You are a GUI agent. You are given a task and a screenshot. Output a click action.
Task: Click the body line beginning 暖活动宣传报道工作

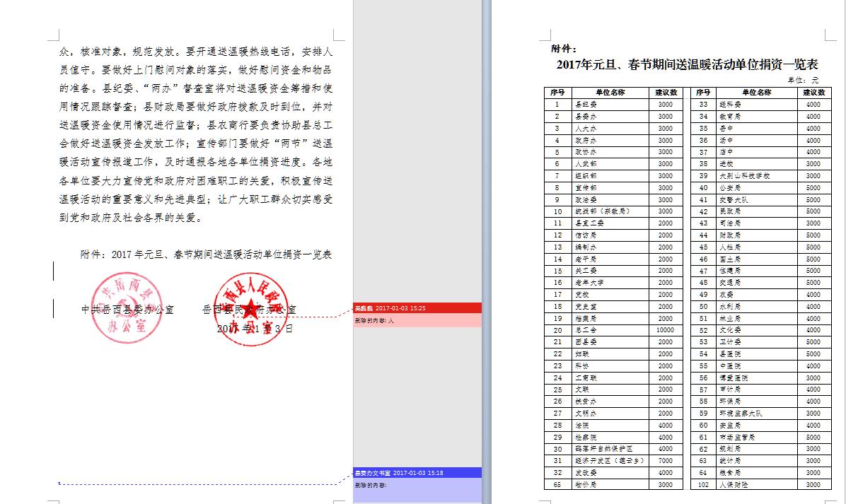pos(196,163)
